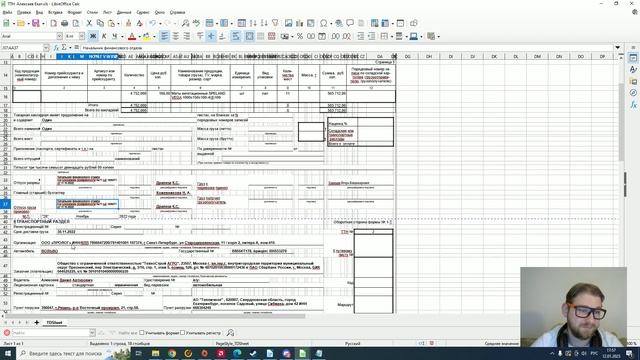Expand the formula bar arrow
Viewport: 640px width, 360px height.
tap(618, 48)
